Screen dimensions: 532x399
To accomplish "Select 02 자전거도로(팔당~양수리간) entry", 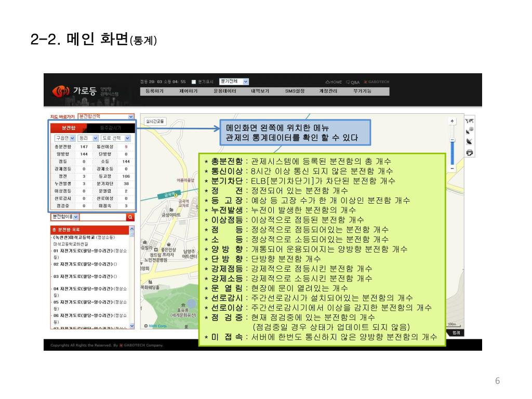I will click(x=85, y=264).
